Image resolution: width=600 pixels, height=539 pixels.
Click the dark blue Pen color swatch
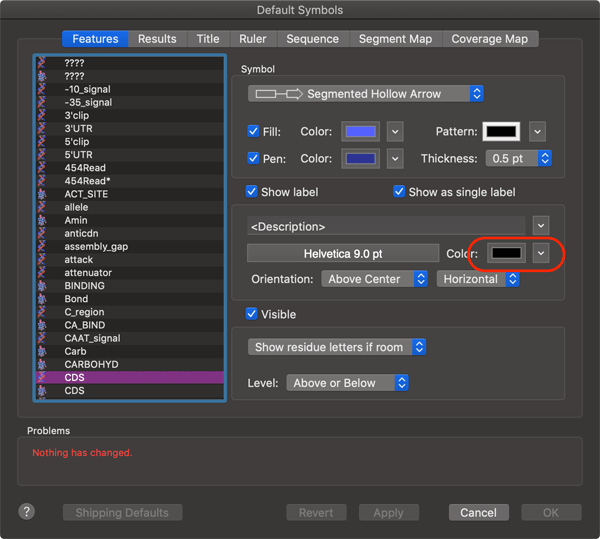click(360, 159)
